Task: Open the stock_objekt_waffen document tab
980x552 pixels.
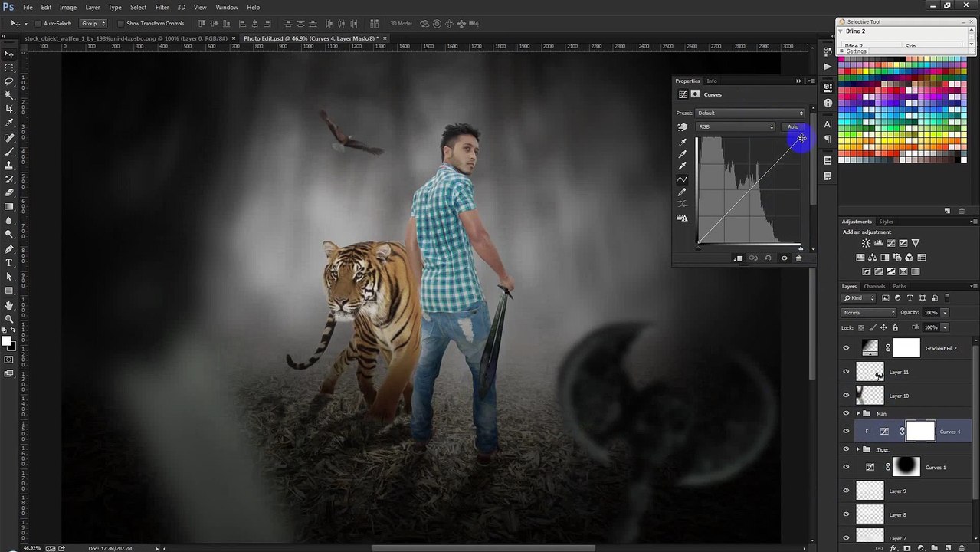Action: 126,38
